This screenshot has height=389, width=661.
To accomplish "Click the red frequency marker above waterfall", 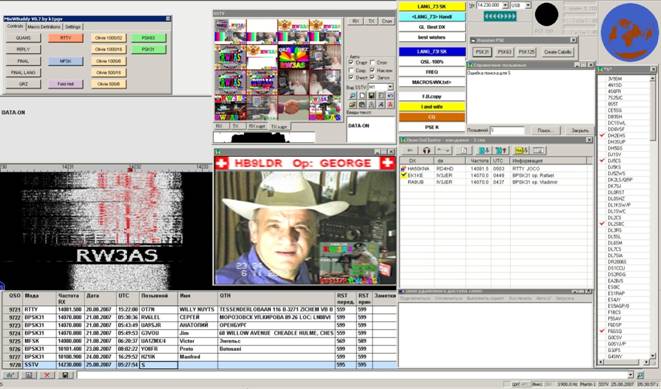I will 130,169.
